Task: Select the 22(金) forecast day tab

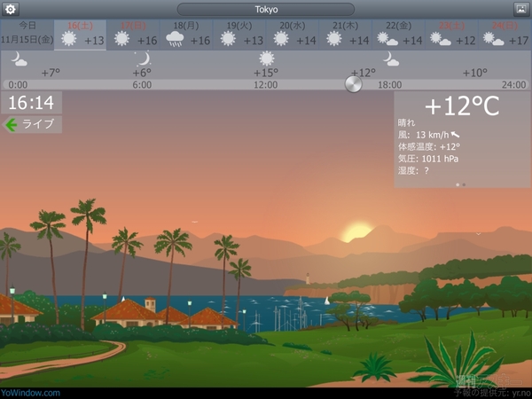Action: tap(398, 35)
